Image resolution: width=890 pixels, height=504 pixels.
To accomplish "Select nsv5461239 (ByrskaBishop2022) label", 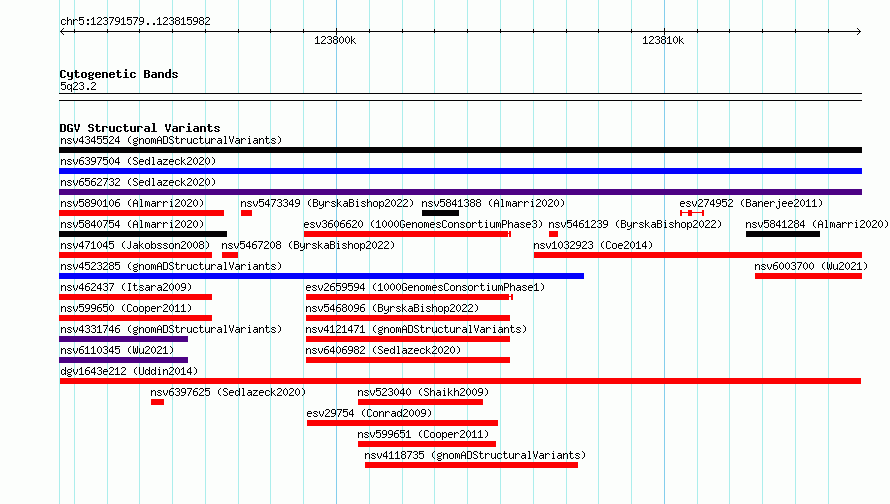I will pyautogui.click(x=635, y=224).
